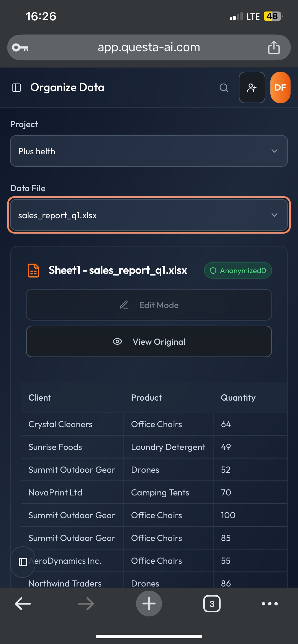The width and height of the screenshot is (298, 644).
Task: Click the Anonymized0 shield badge
Action: point(238,270)
